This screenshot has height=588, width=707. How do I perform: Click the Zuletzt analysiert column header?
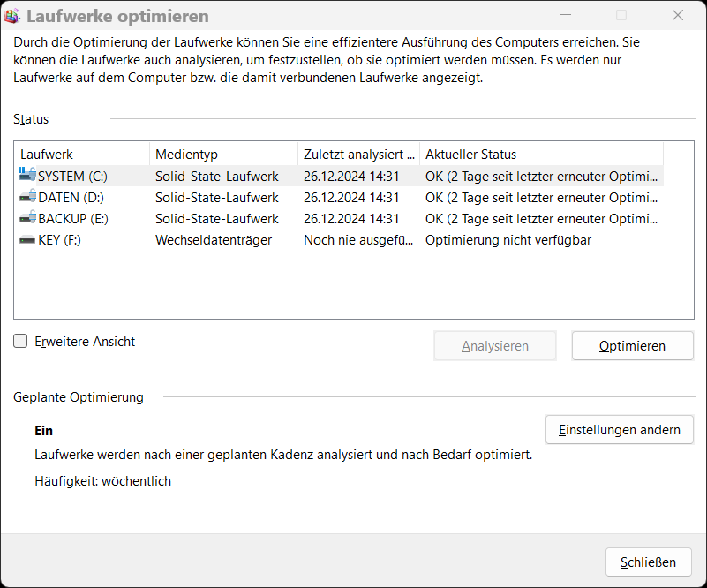[357, 154]
